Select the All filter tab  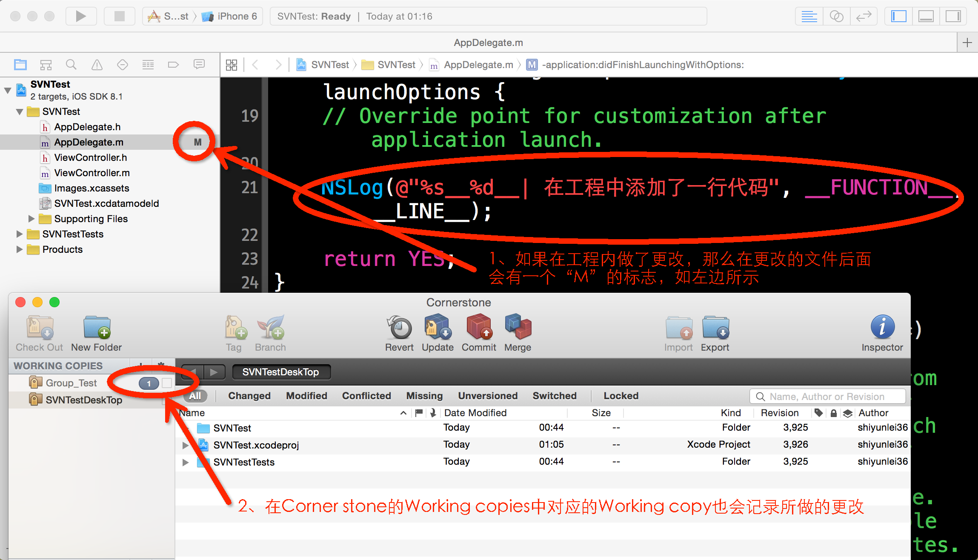[x=195, y=396]
